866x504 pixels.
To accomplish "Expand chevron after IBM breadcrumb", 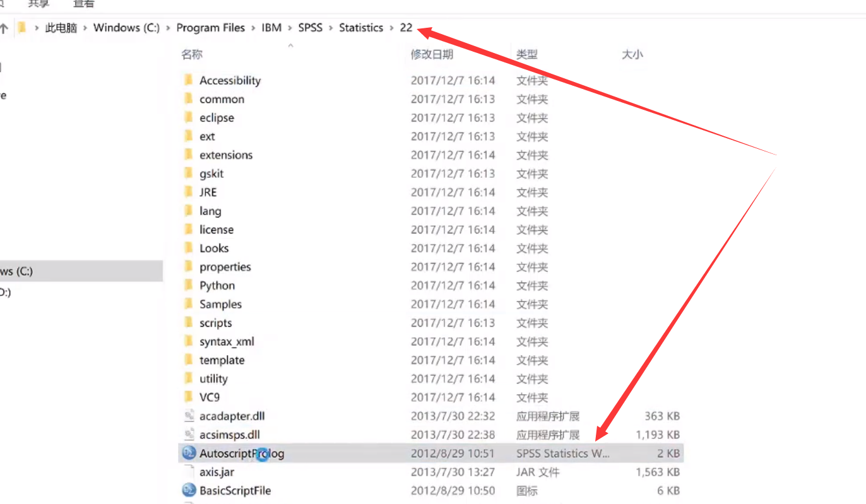I will 290,28.
